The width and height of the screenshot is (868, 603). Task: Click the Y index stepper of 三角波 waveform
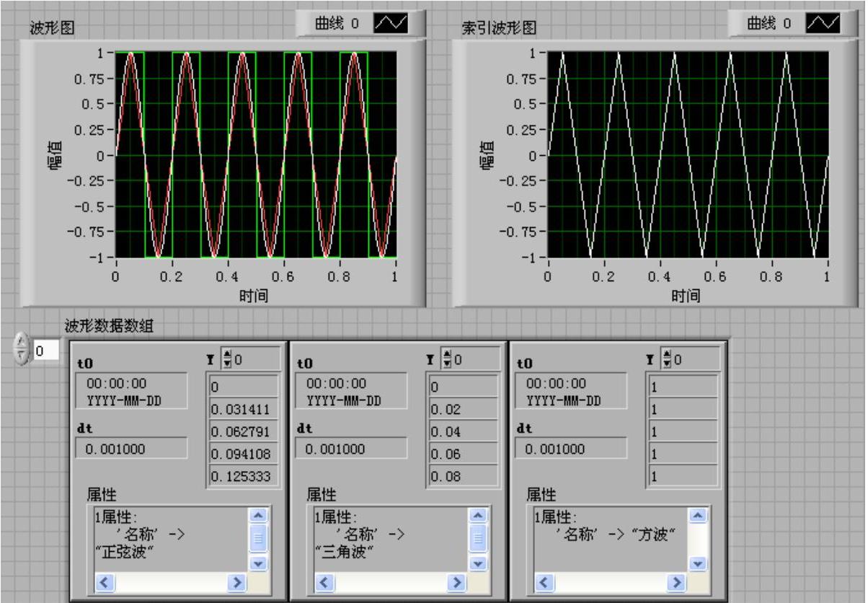tap(446, 359)
